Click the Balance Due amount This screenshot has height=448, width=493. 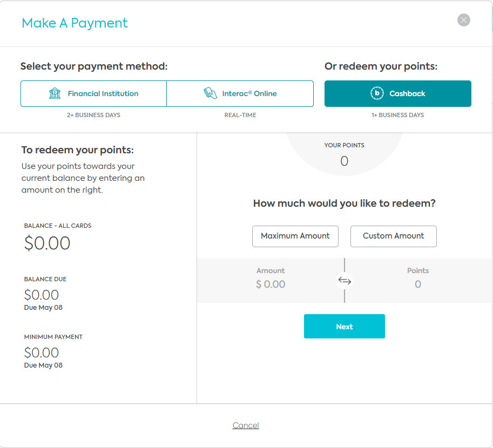(42, 295)
